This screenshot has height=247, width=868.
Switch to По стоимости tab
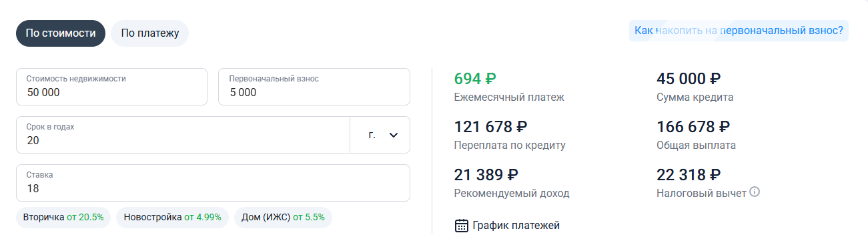61,33
